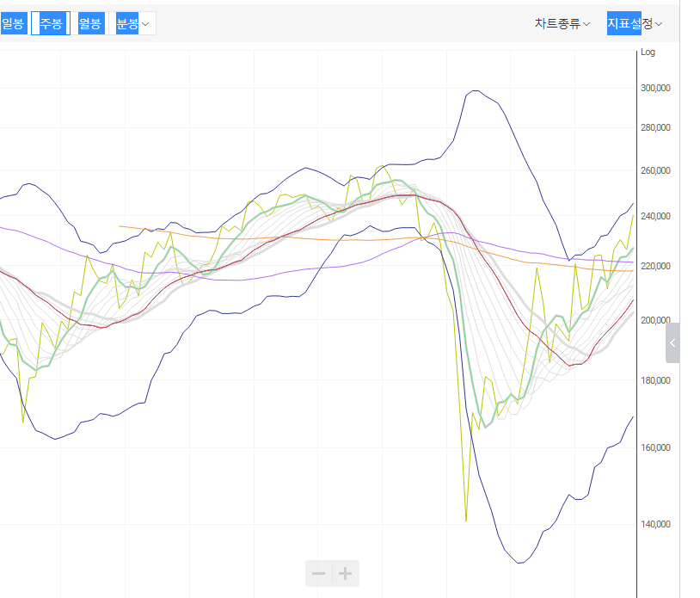The width and height of the screenshot is (700, 598).
Task: Click the 240,000 price axis label
Action: 655,216
